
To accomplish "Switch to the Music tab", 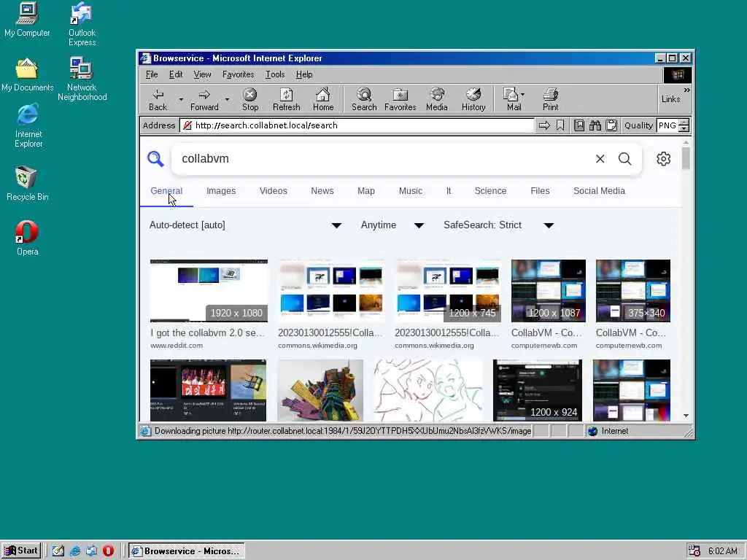I will [410, 191].
